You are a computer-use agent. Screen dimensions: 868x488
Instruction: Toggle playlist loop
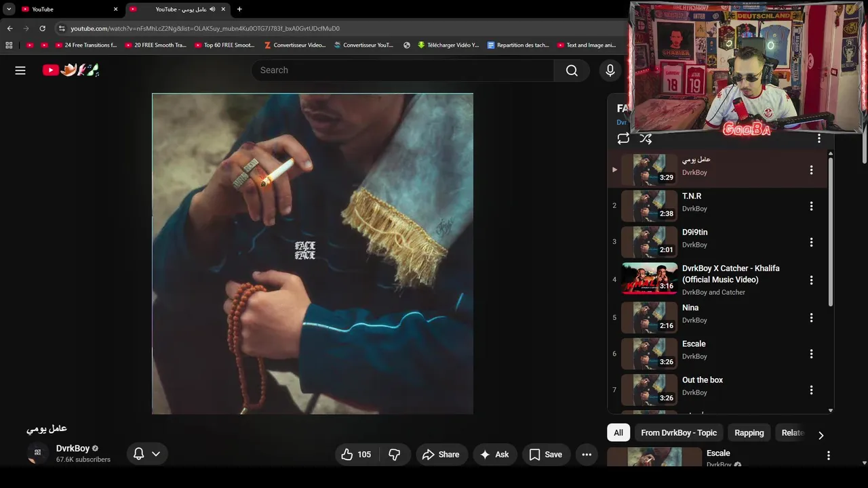[623, 139]
